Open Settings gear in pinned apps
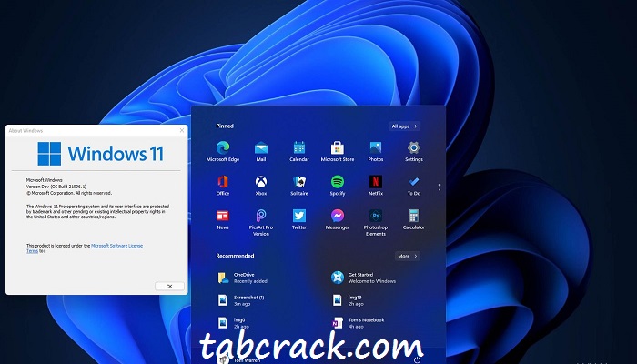This screenshot has width=637, height=364. pos(413,152)
